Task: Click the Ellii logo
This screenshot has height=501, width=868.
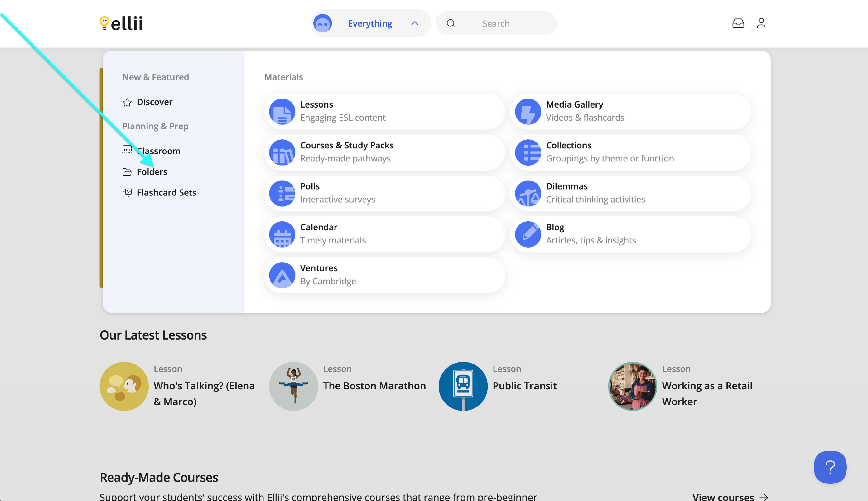Action: (x=121, y=23)
